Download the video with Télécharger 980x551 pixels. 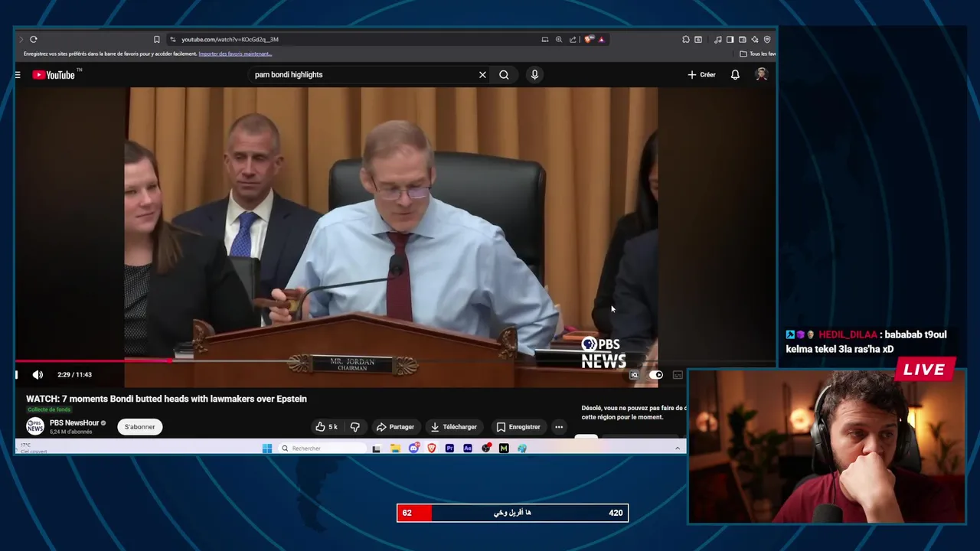[x=453, y=427]
